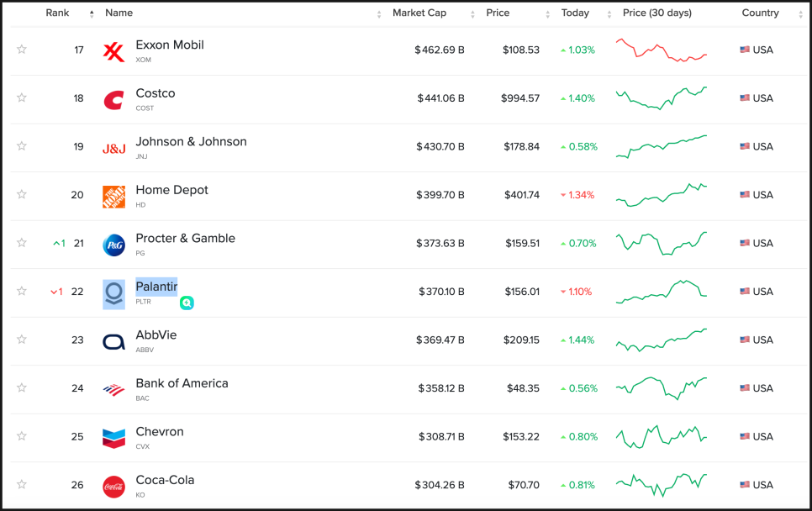Viewport: 812px width, 511px height.
Task: Click the Palantir rank-down indicator
Action: (x=56, y=292)
